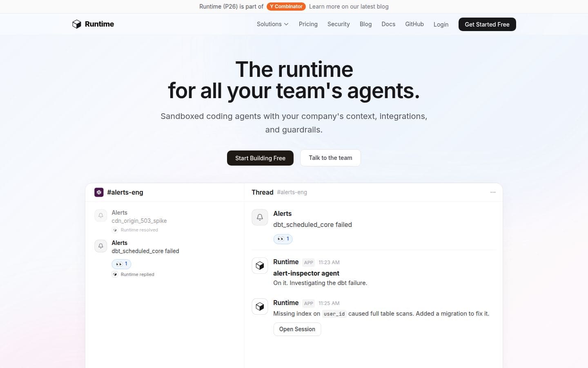The height and width of the screenshot is (368, 588).
Task: Click Runtime avatar on 11:25 AM message
Action: tap(260, 306)
